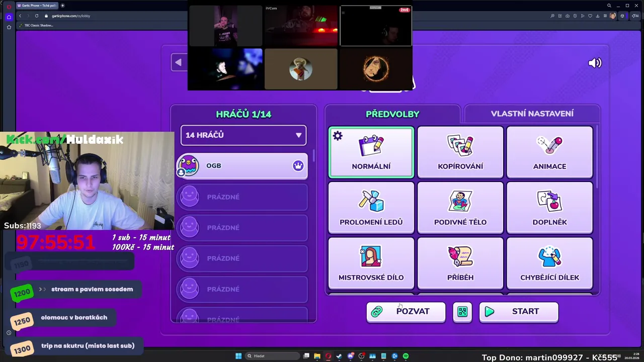Viewport: 644px width, 362px height.
Task: Start the game with the Start button
Action: click(x=519, y=312)
